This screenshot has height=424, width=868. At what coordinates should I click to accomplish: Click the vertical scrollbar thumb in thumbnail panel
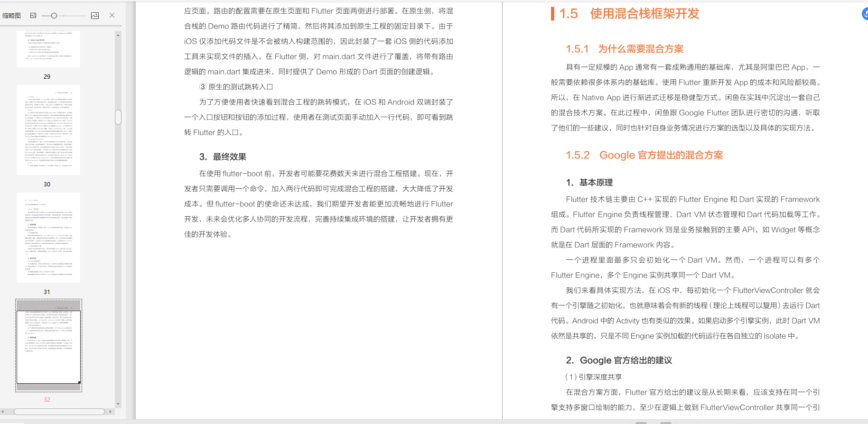point(118,117)
